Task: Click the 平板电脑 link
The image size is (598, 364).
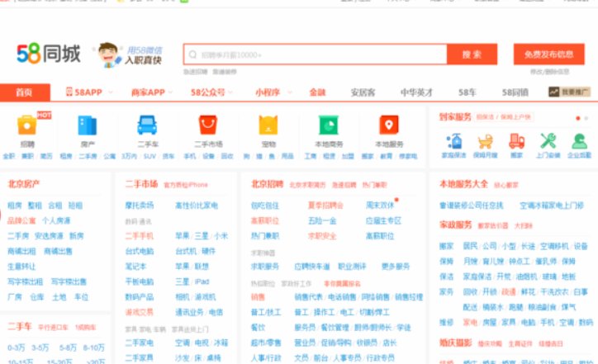Action: click(x=140, y=281)
